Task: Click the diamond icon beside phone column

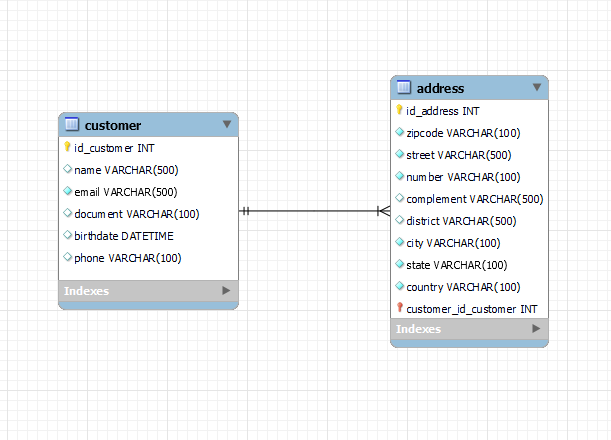Action: click(x=67, y=257)
